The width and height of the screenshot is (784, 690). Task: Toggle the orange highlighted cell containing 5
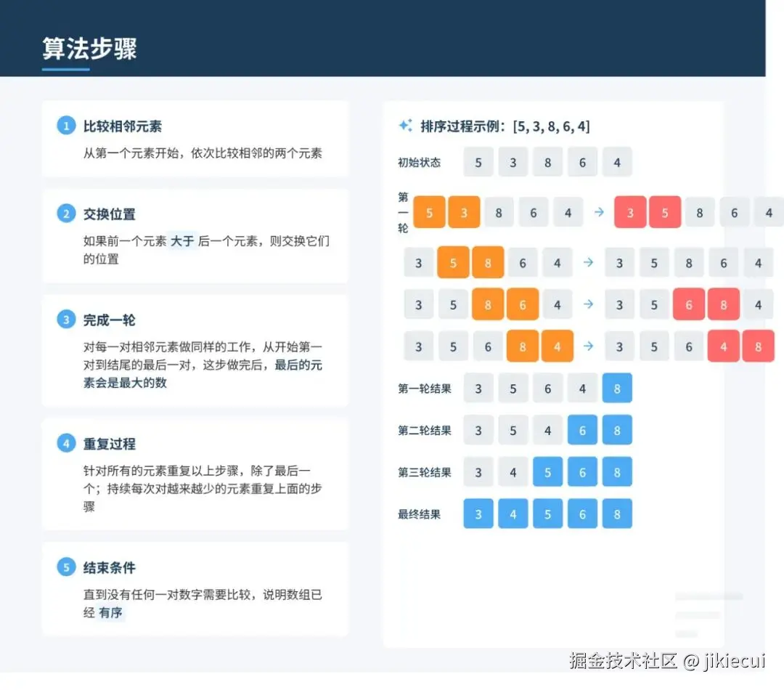point(430,212)
